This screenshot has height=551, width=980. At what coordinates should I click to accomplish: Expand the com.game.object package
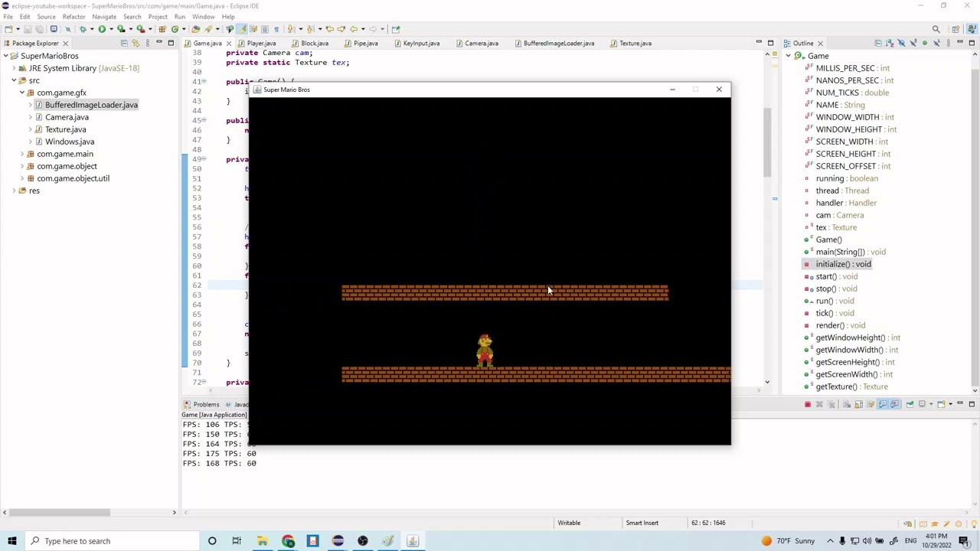tap(21, 166)
